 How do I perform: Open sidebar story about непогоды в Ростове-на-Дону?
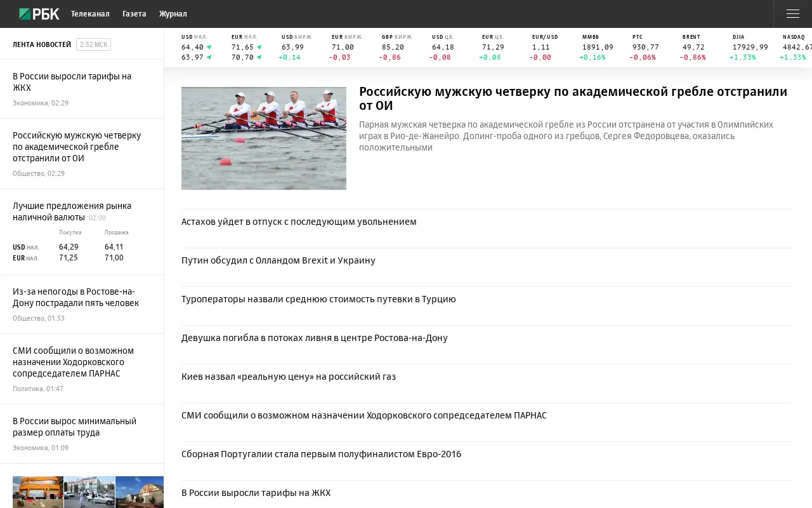[x=75, y=297]
